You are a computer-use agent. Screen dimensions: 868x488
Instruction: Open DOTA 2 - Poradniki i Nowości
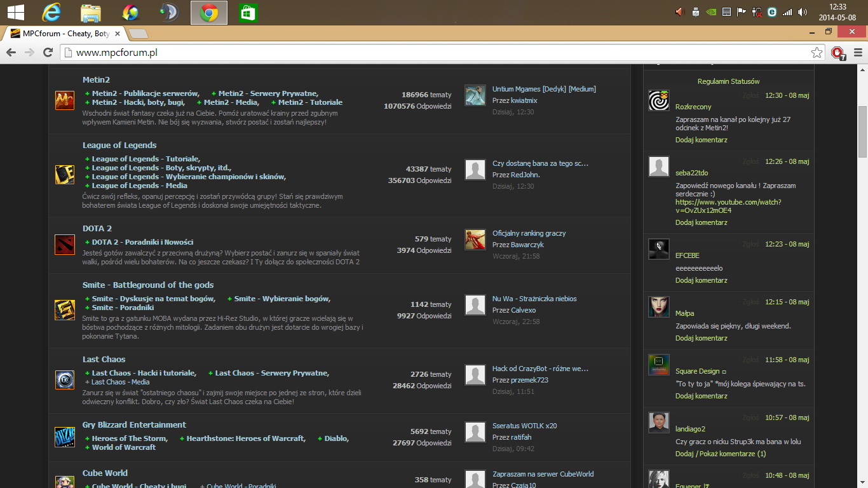[x=142, y=242]
